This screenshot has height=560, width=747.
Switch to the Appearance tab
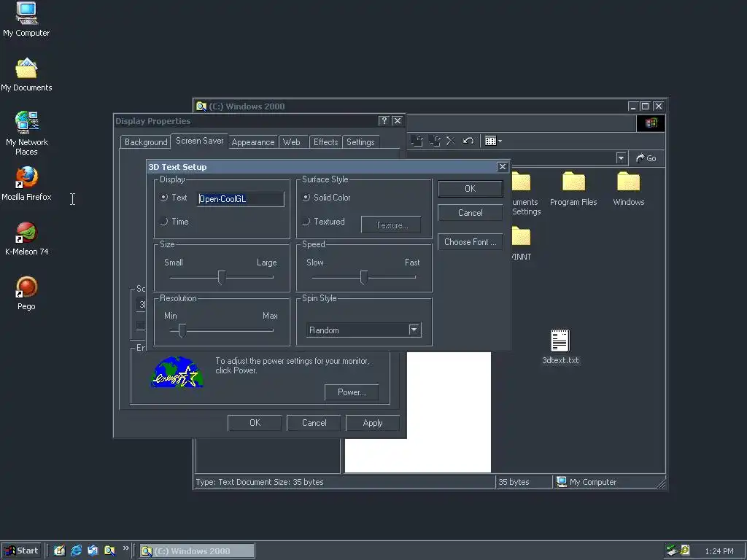(253, 142)
